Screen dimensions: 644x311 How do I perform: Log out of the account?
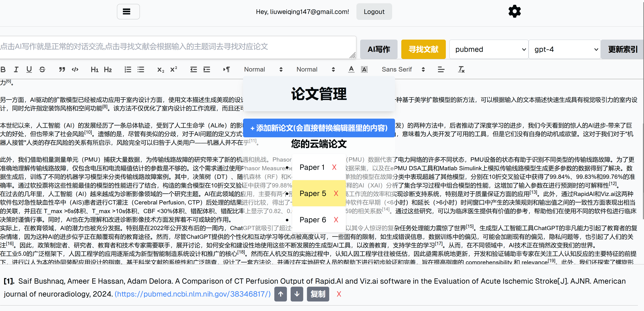pyautogui.click(x=374, y=12)
